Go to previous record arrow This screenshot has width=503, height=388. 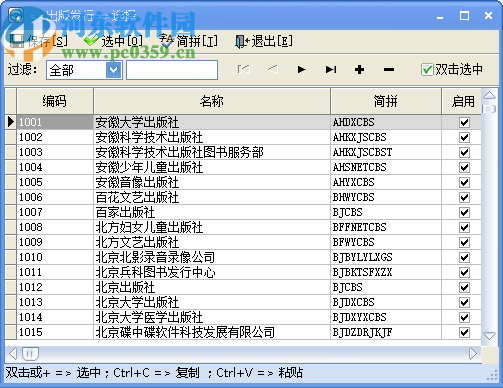coord(272,70)
